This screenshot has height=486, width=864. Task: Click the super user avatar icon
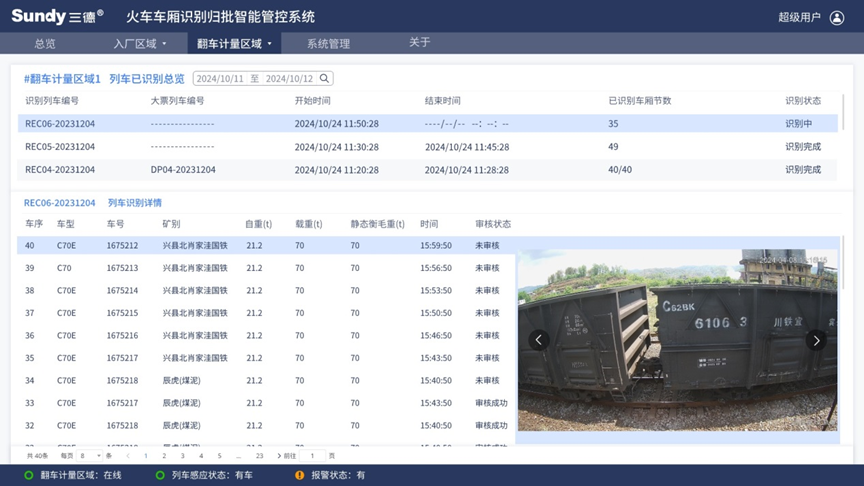tap(836, 17)
